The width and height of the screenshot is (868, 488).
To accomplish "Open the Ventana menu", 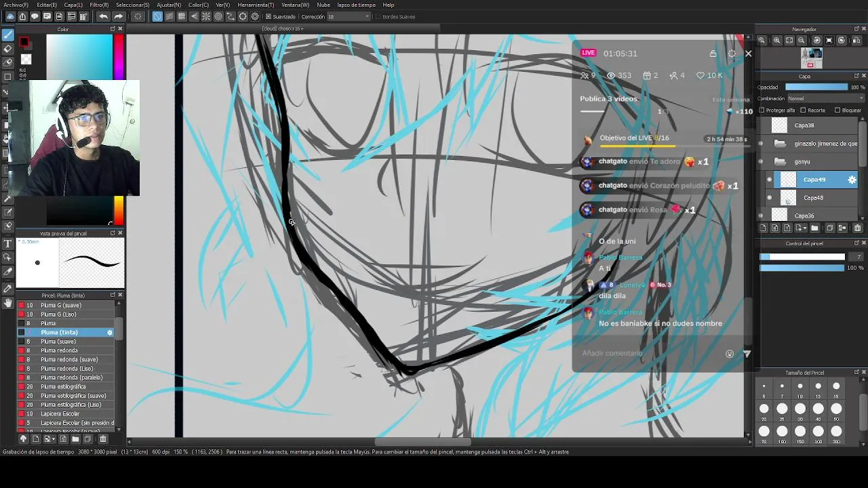I will [295, 5].
